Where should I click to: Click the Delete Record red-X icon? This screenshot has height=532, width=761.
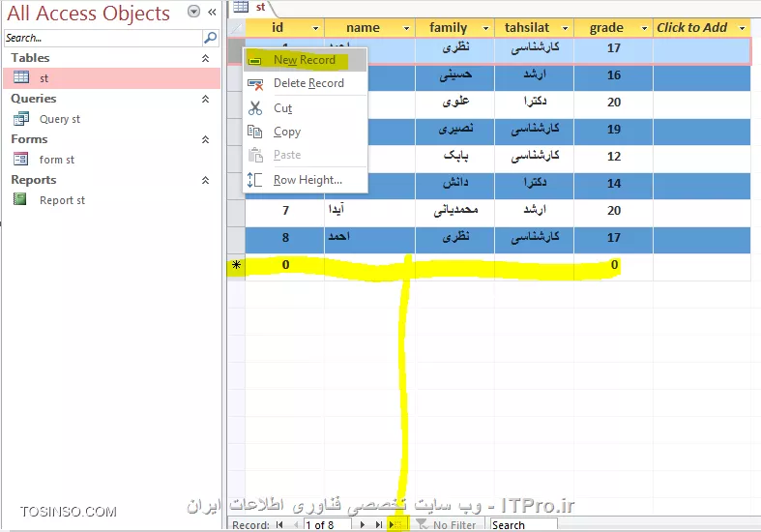click(255, 84)
